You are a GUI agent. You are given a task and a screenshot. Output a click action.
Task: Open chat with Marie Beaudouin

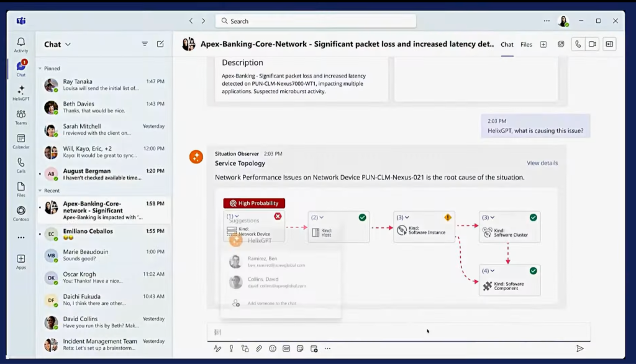pos(104,255)
